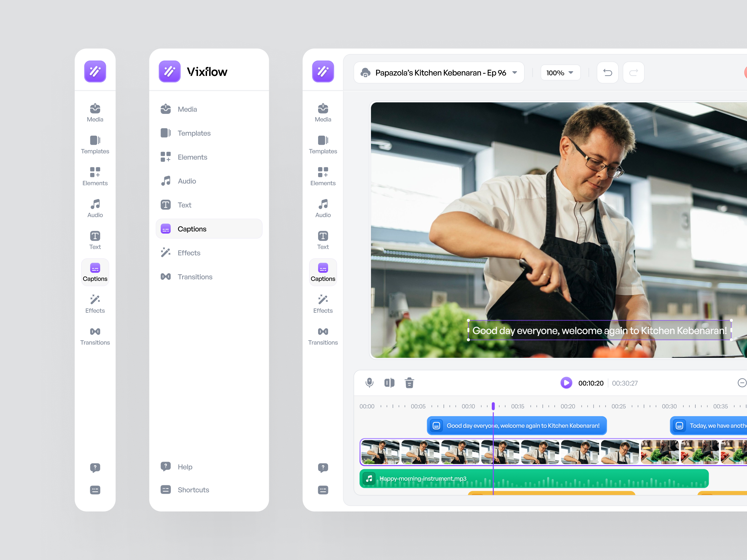Open Templates in the expanded sidebar
The image size is (747, 560).
194,133
